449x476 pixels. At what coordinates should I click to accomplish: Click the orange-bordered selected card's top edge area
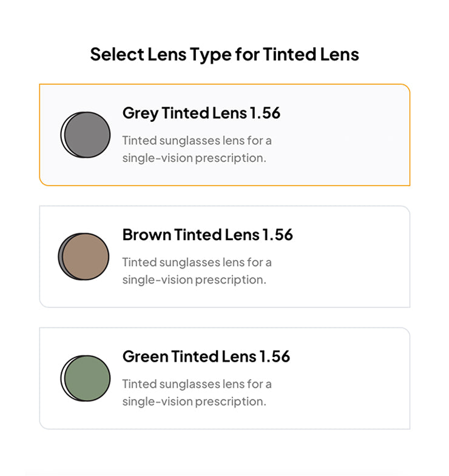(x=224, y=85)
